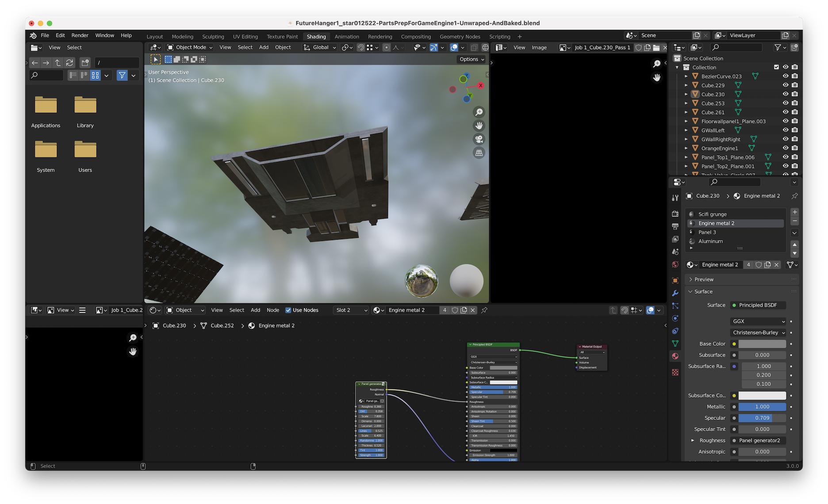This screenshot has height=504, width=828.
Task: Disable GWallLeft in renders camera icon
Action: [795, 130]
